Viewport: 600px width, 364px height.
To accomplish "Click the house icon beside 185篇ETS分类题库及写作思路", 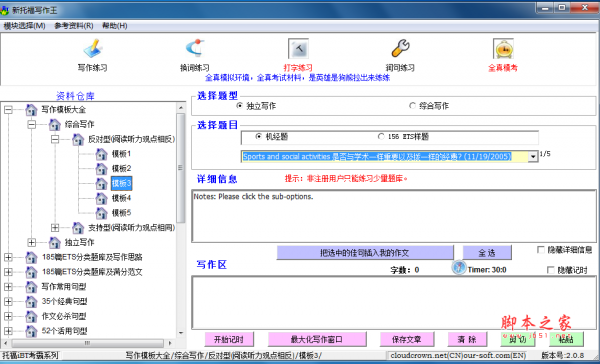I will (x=31, y=257).
